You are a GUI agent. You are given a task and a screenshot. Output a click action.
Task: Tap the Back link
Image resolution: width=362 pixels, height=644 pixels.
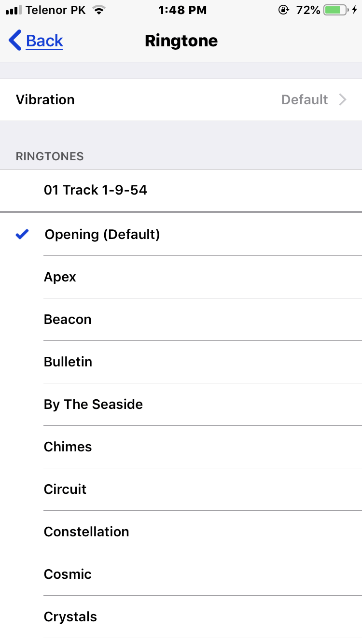44,41
